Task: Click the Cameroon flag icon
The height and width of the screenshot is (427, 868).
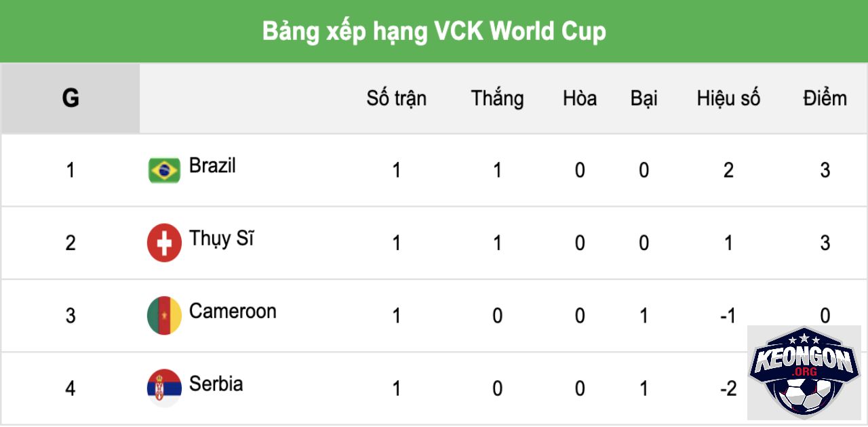Action: pos(164,315)
